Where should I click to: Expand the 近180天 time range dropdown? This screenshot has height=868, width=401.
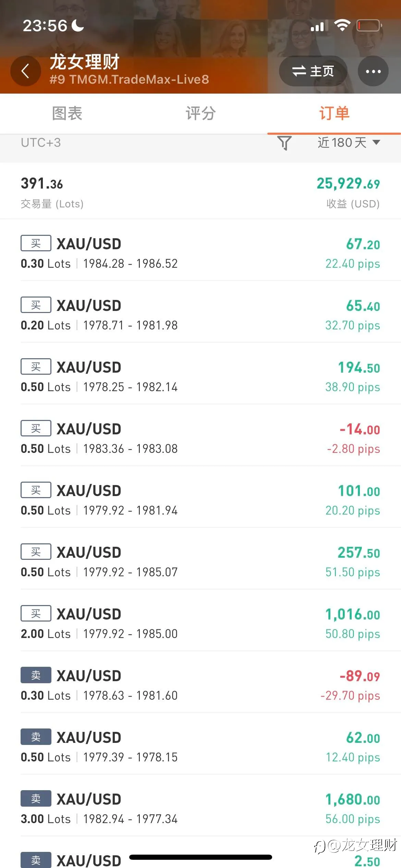349,143
